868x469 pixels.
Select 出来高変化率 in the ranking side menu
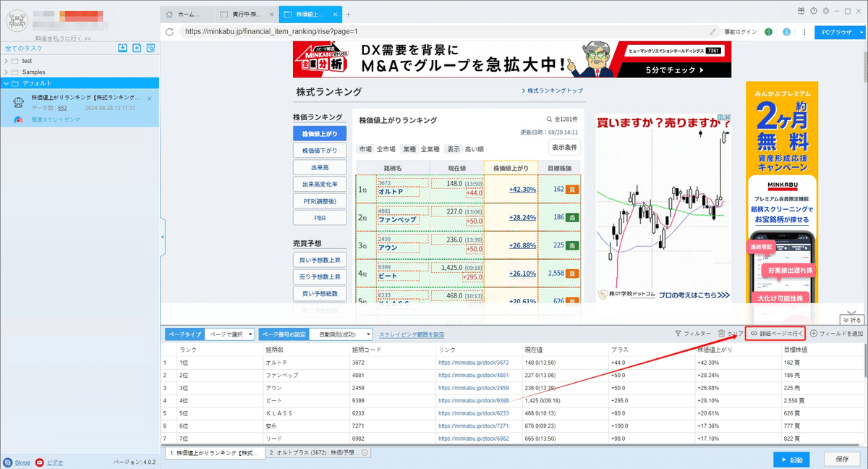tap(320, 184)
